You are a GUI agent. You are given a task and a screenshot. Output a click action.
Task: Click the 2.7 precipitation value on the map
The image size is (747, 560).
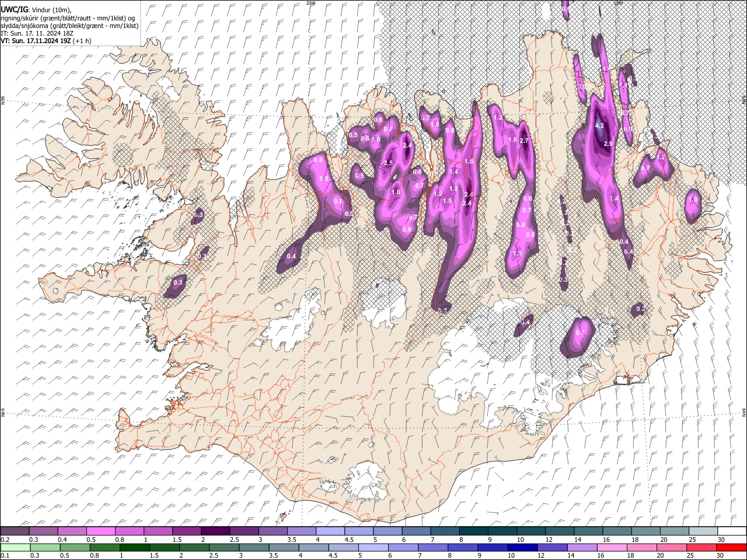tap(523, 141)
